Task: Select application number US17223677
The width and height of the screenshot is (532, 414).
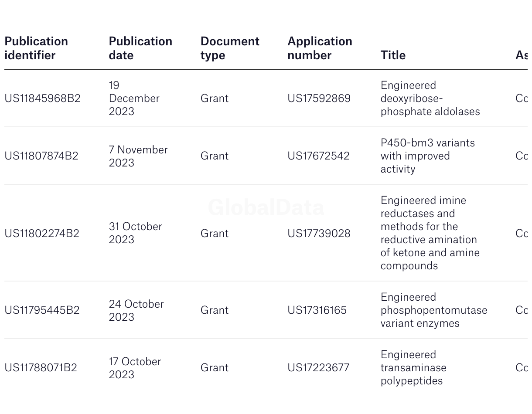Action: click(x=318, y=367)
